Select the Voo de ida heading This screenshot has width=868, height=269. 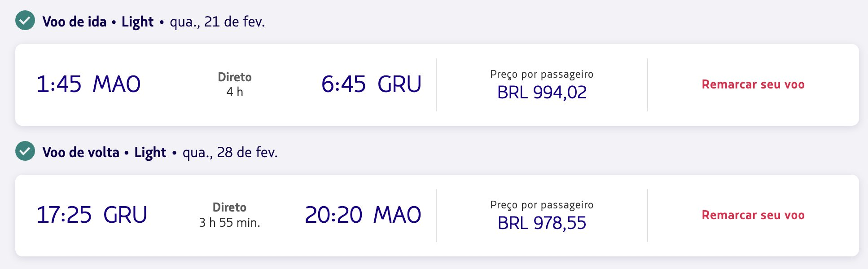(x=75, y=22)
